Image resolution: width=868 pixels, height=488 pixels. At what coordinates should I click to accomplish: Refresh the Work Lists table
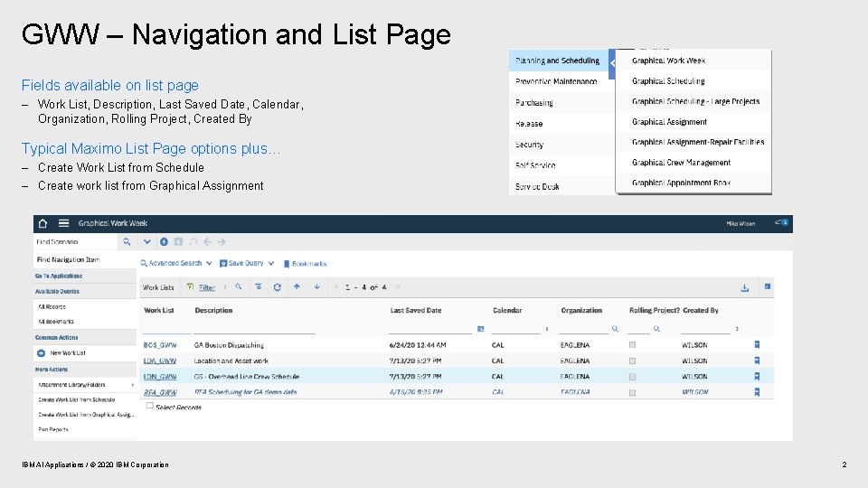point(278,286)
